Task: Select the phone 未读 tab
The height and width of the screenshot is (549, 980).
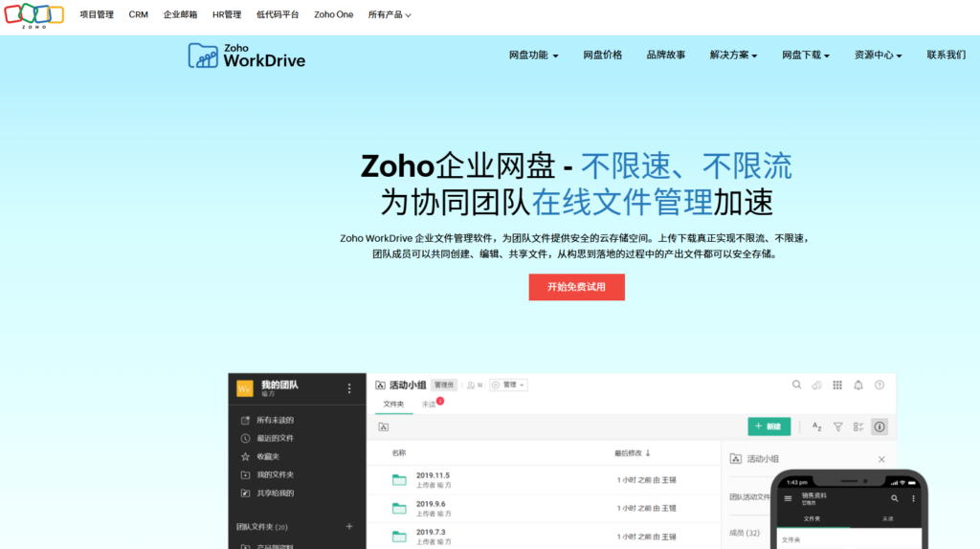Action: tap(887, 518)
